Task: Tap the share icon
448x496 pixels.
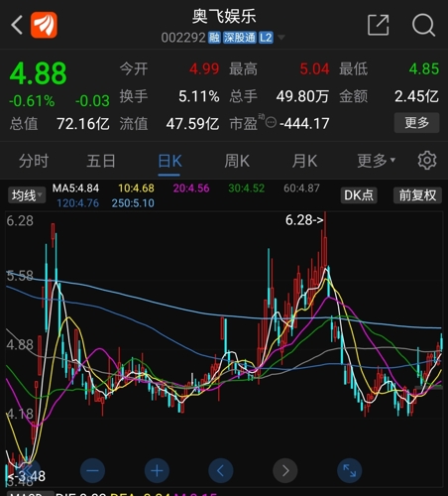Action: [x=379, y=25]
